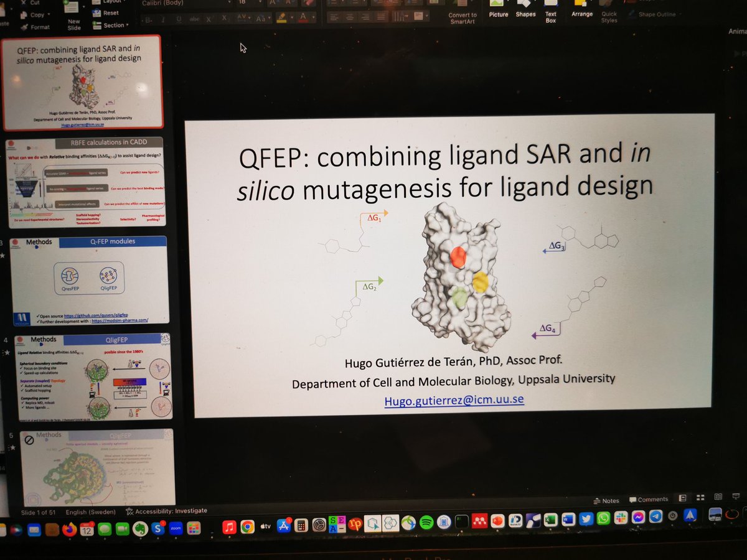The image size is (747, 560).
Task: Open the Section dropdown
Action: tap(110, 26)
